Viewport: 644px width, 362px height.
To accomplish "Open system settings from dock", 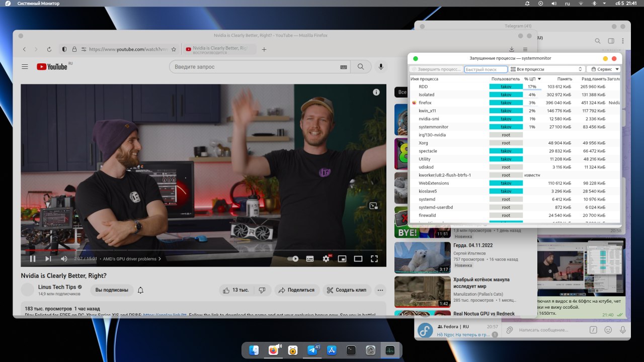I will point(371,350).
